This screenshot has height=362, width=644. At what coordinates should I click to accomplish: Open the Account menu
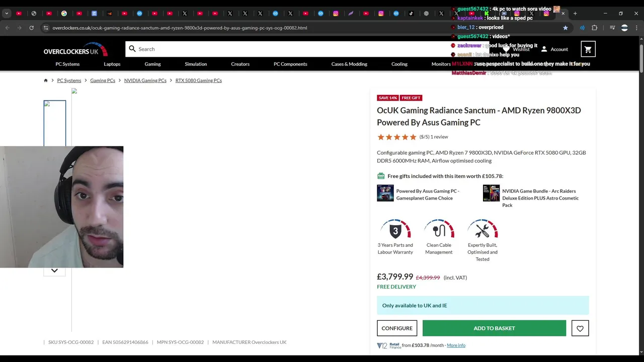point(554,49)
